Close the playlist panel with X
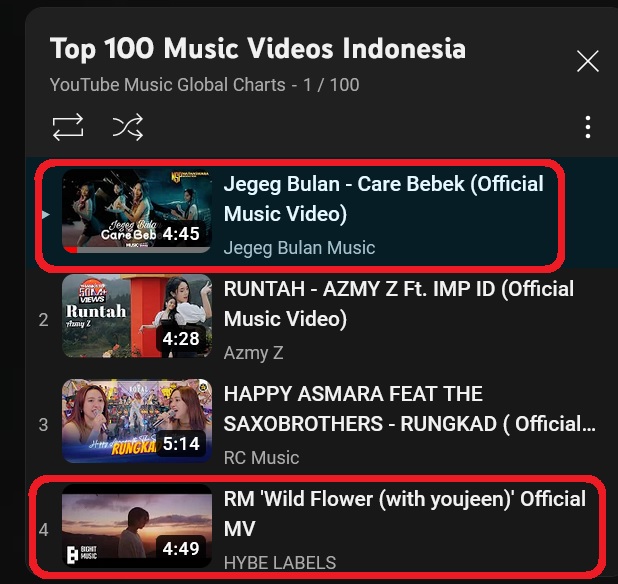This screenshot has height=584, width=618. point(588,61)
